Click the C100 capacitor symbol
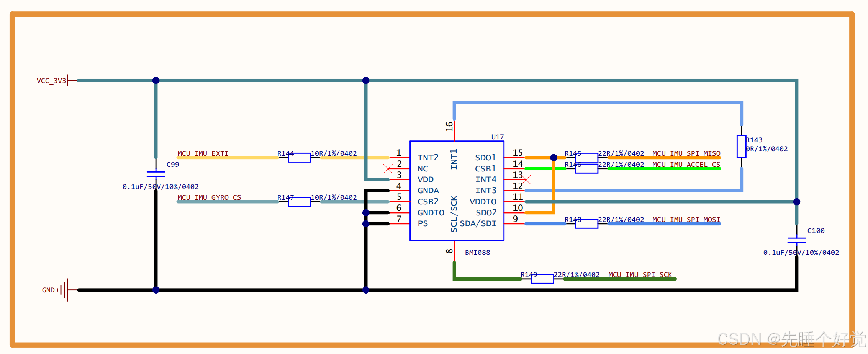Viewport: 868px width, 354px height. click(797, 240)
